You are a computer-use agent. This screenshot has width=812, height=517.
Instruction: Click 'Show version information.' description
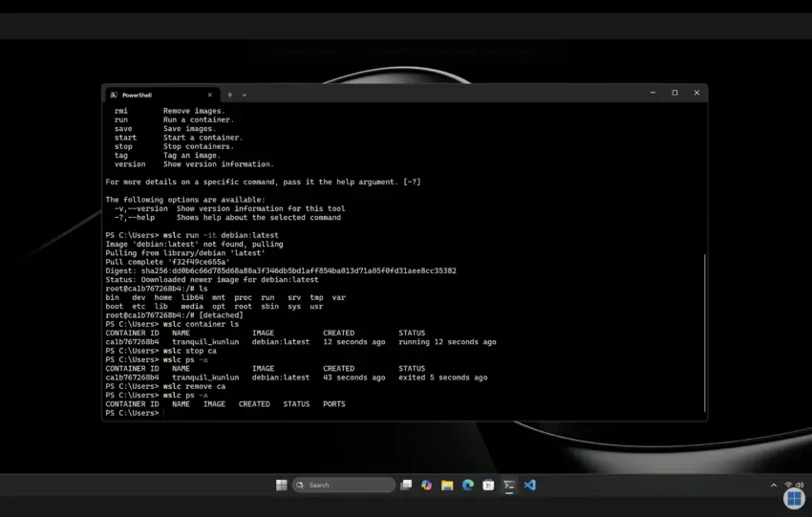click(x=219, y=164)
